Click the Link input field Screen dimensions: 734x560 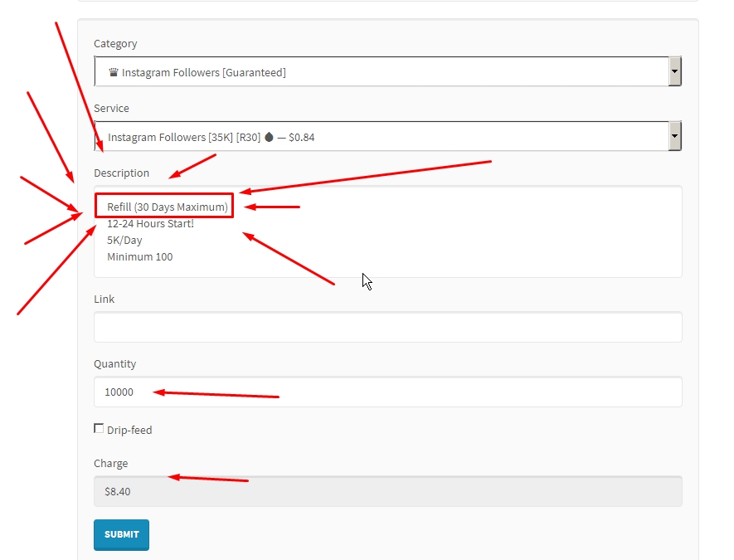point(387,327)
